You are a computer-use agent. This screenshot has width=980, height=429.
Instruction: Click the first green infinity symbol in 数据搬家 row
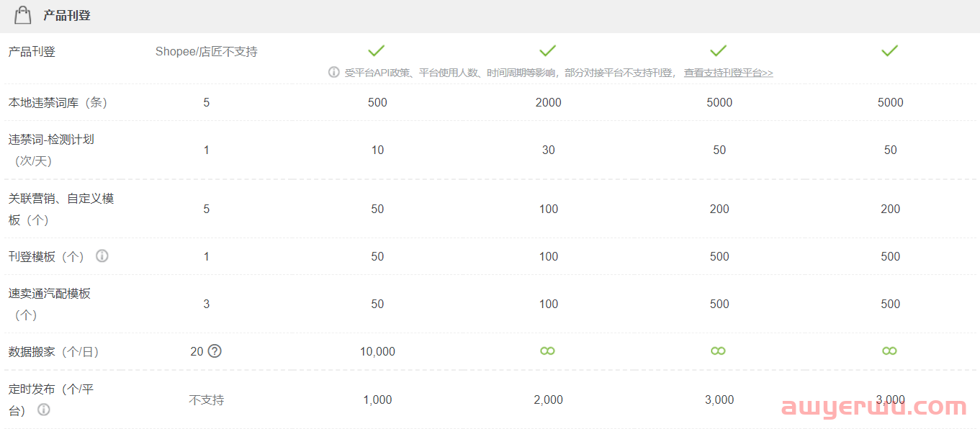point(548,351)
